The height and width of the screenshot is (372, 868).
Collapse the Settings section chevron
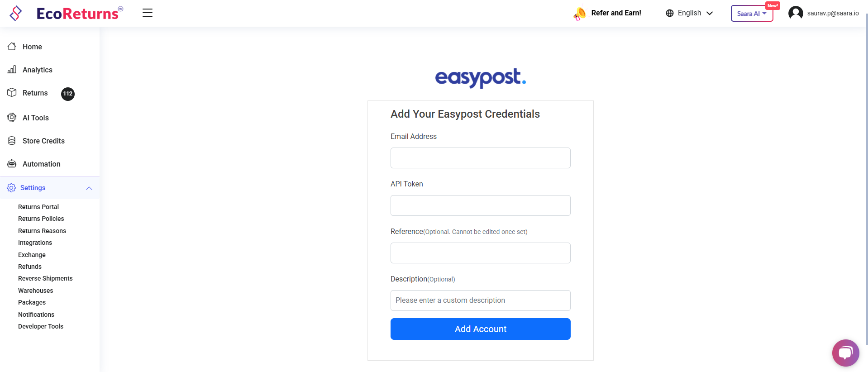89,188
